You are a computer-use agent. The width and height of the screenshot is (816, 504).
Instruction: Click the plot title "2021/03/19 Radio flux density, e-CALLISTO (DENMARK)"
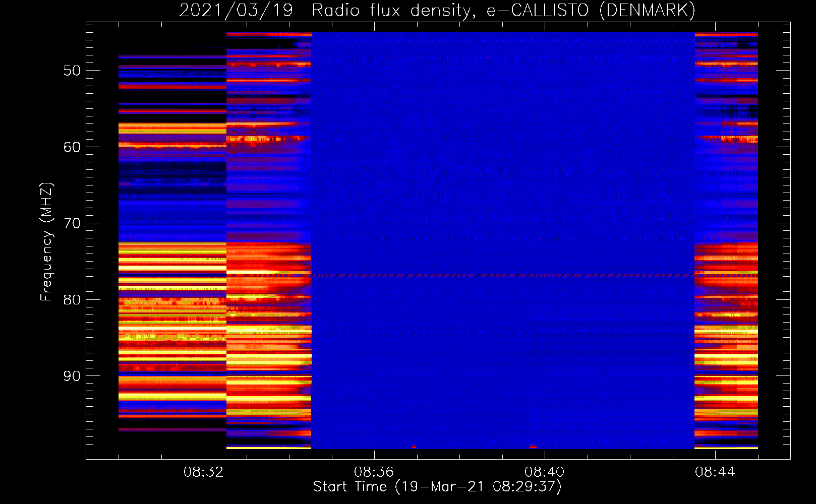pos(437,10)
